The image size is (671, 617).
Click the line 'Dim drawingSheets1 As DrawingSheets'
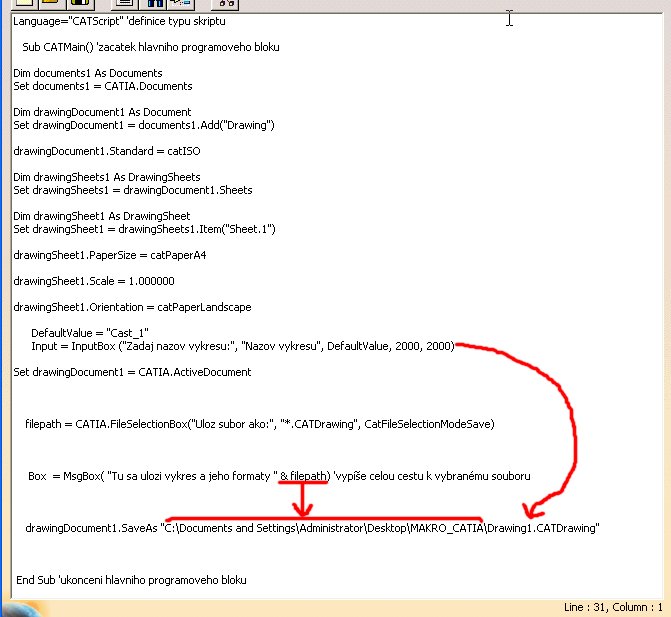pos(107,177)
